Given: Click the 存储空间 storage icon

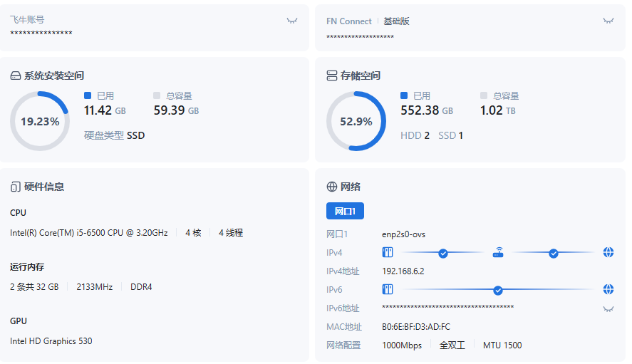Looking at the screenshot, I should 332,76.
